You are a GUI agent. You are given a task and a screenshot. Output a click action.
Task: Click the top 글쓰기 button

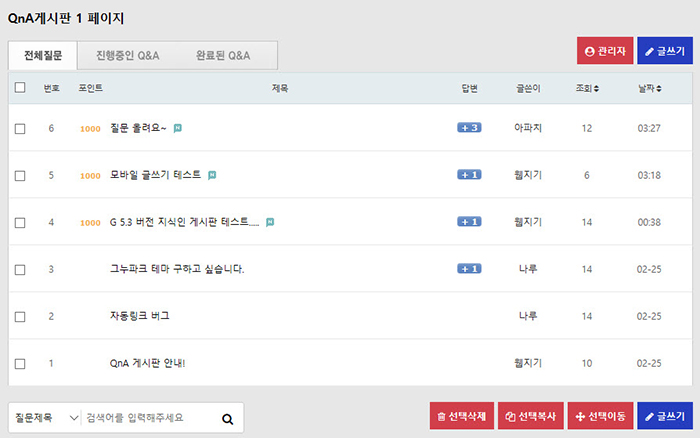click(x=665, y=51)
